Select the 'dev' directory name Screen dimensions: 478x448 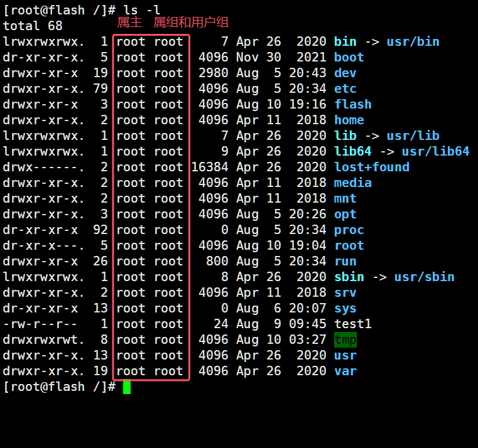coord(345,73)
